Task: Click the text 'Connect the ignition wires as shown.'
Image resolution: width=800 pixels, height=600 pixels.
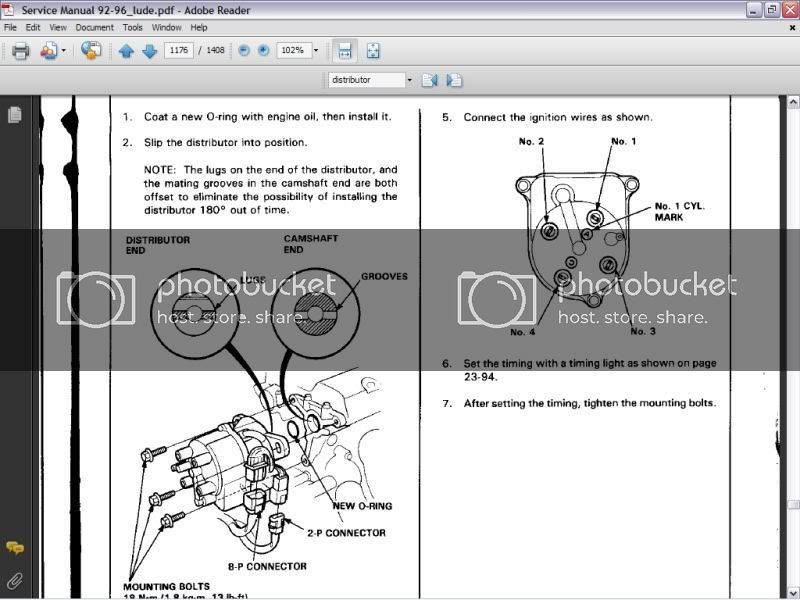Action: (558, 117)
